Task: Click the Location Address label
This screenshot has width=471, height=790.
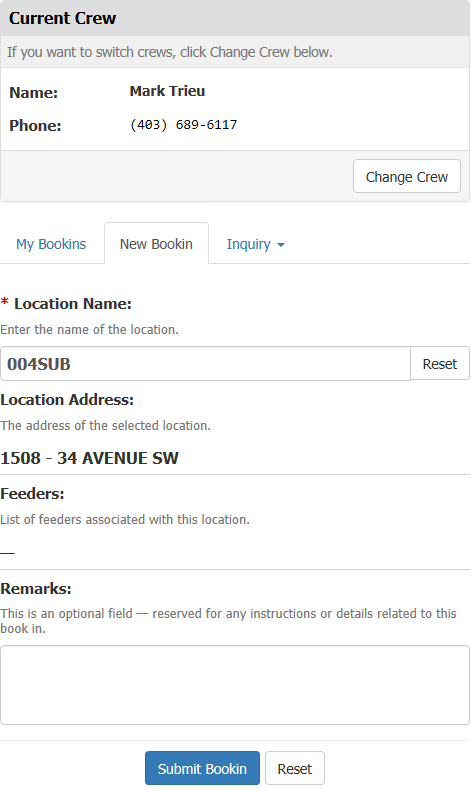Action: point(67,400)
